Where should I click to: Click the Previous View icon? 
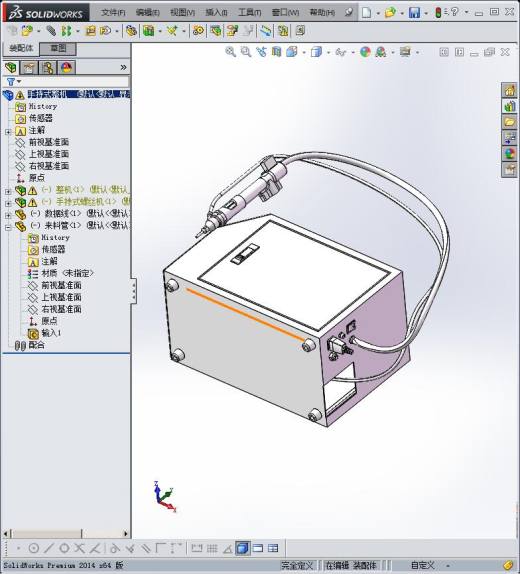[x=261, y=52]
